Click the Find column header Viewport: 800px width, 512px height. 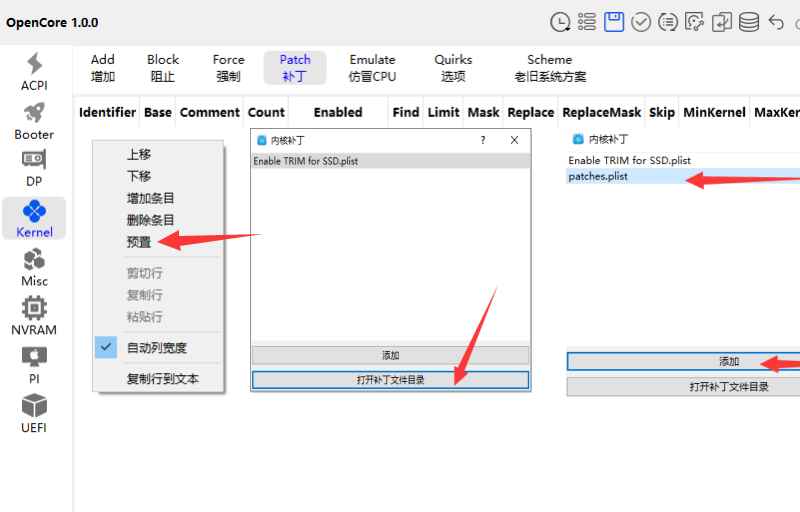click(x=406, y=112)
